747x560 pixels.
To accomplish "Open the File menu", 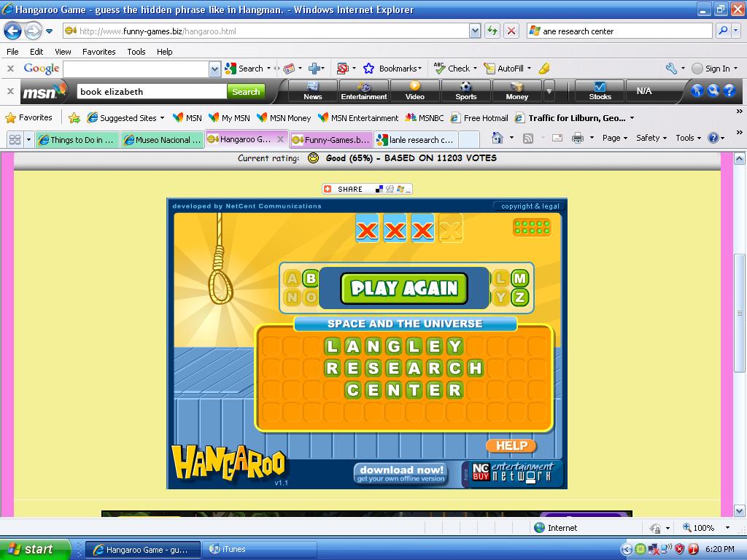I will 12,52.
